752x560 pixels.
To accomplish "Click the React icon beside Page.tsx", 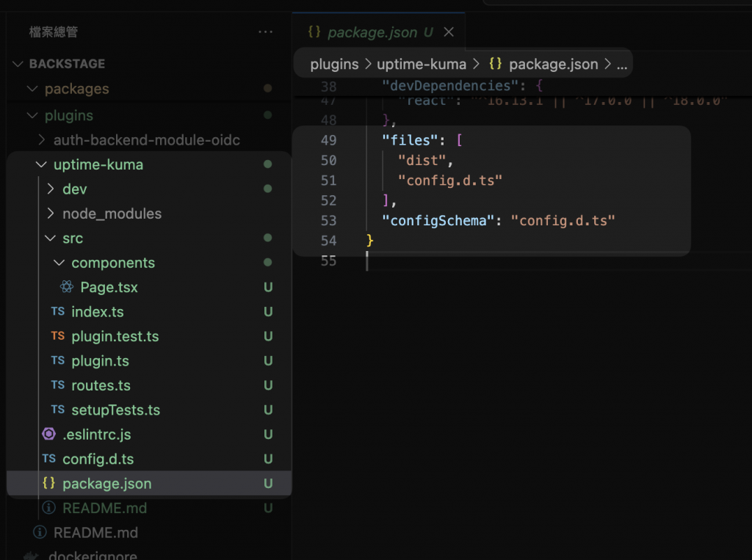I will click(66, 288).
